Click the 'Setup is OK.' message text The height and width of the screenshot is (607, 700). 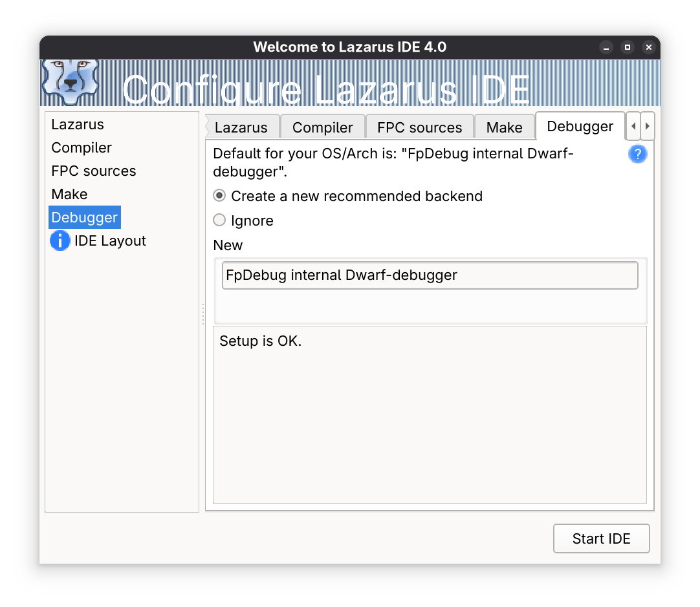point(261,341)
